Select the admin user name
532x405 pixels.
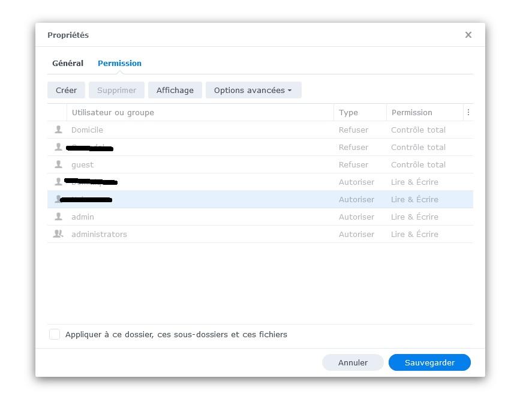tap(82, 217)
